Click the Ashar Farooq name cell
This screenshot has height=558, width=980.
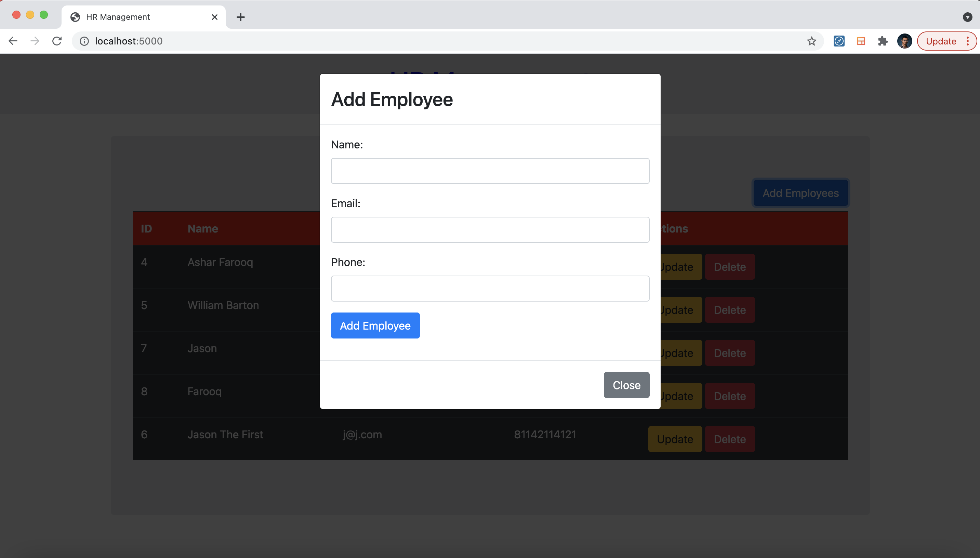tap(220, 262)
